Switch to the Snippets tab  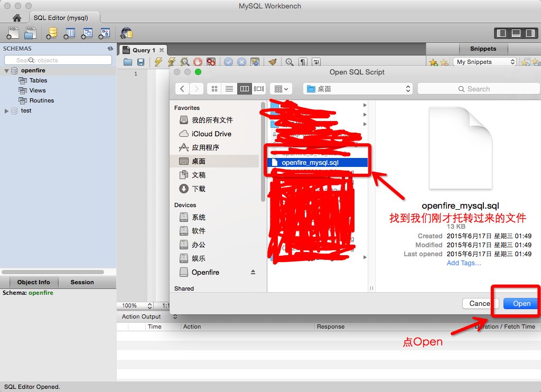pos(483,49)
